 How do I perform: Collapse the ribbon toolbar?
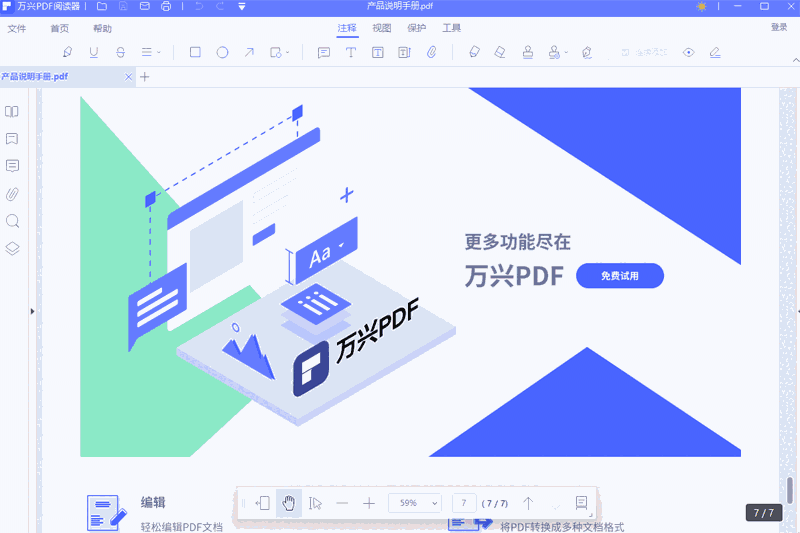tap(795, 60)
